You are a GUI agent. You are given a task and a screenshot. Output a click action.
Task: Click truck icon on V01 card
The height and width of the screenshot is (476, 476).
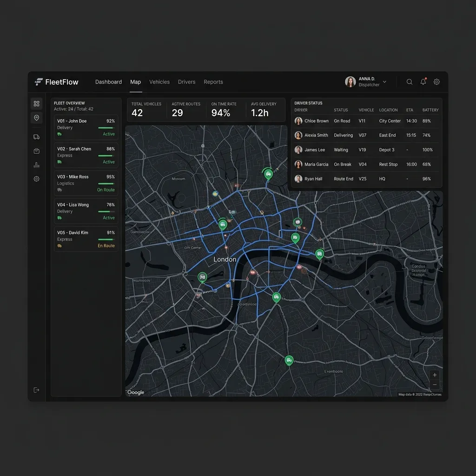pyautogui.click(x=59, y=134)
